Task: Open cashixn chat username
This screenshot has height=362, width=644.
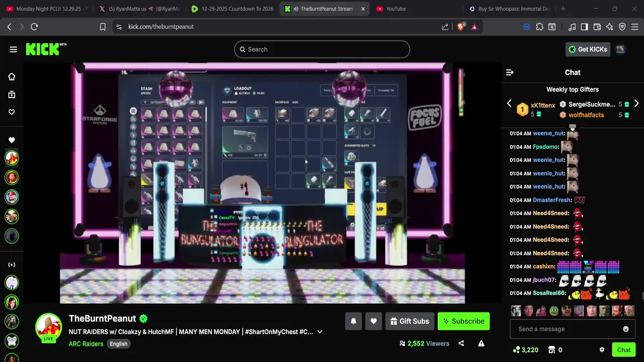Action: [x=544, y=266]
